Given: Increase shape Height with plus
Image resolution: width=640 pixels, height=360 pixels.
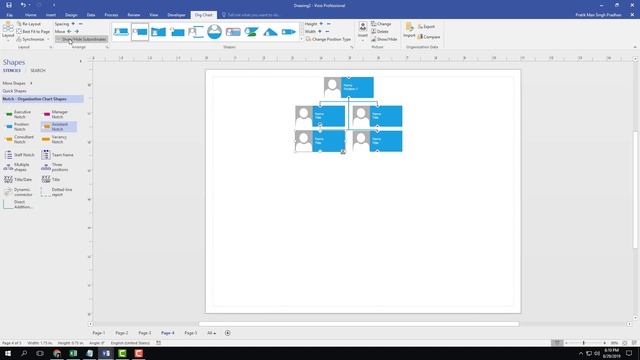Looking at the screenshot, I should [x=321, y=24].
